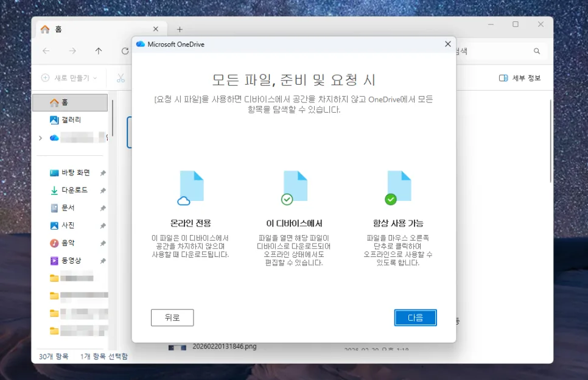Click the 온라인 전용 heading

pos(191,223)
